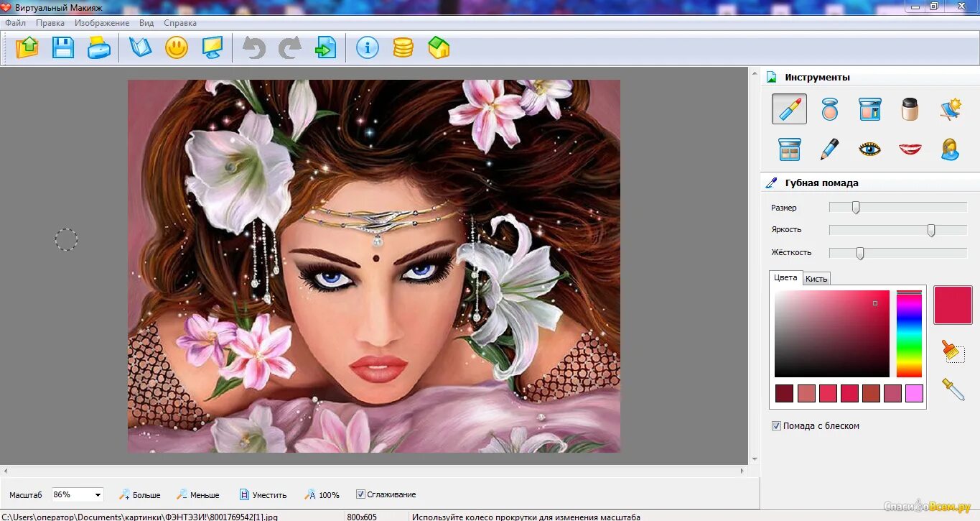Image resolution: width=980 pixels, height=521 pixels.
Task: Select the red lips tool
Action: coord(910,149)
